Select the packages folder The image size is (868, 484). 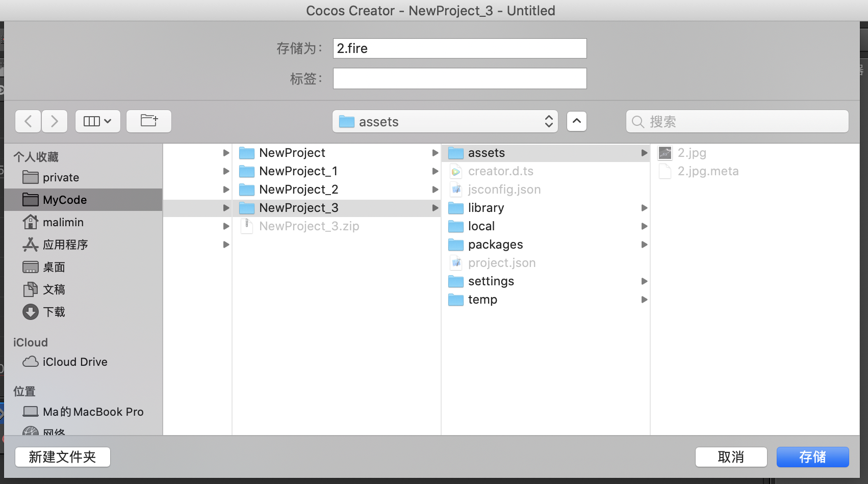point(546,245)
